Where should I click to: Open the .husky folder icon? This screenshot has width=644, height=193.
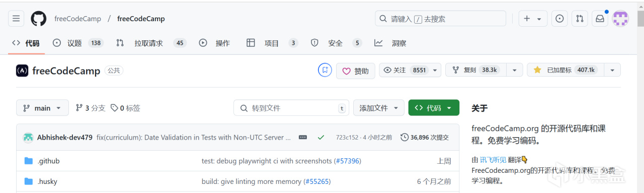click(x=29, y=181)
